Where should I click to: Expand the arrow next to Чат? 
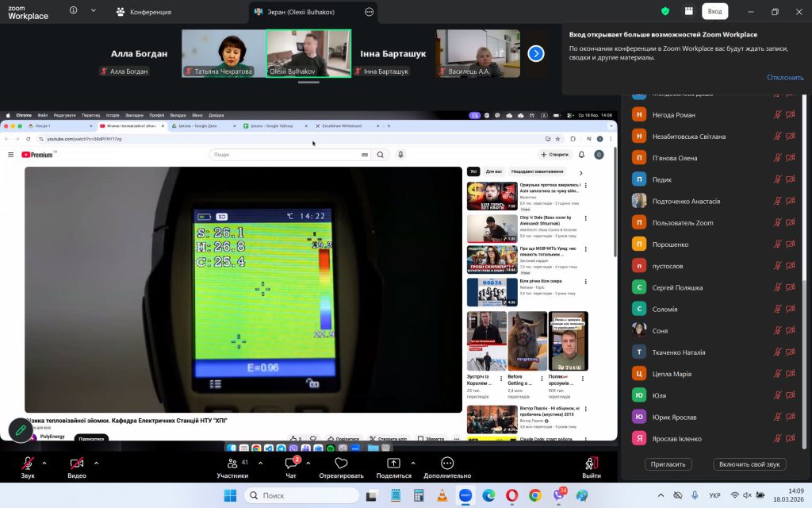308,463
